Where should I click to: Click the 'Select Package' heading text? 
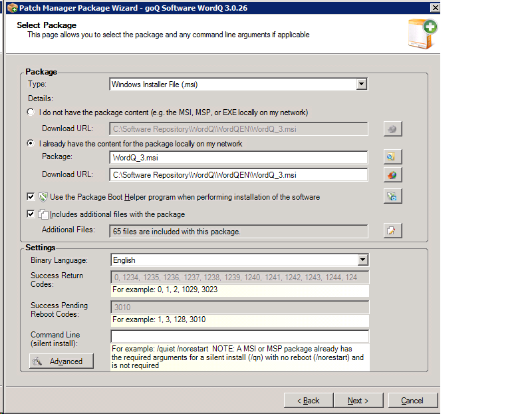tap(47, 25)
